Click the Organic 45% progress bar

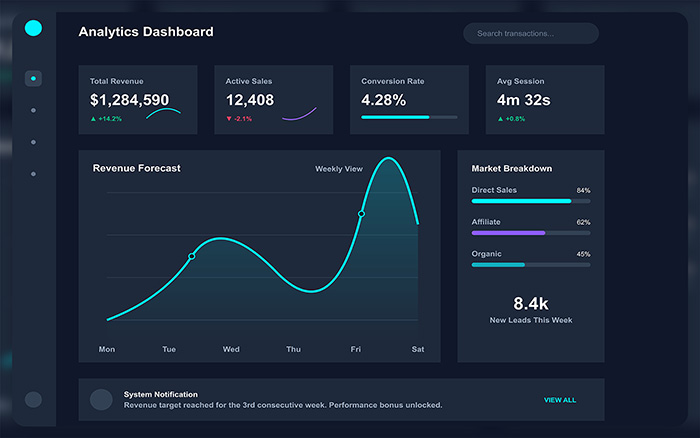pos(531,265)
